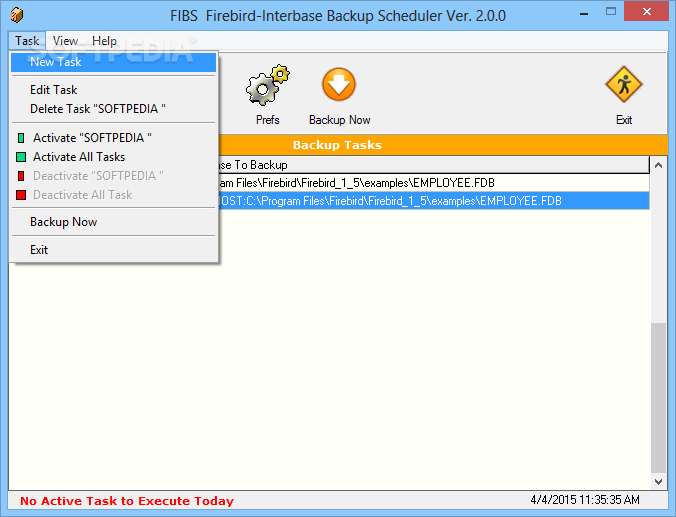Click the FIBS app icon in title bar
The image size is (676, 517).
[x=16, y=15]
